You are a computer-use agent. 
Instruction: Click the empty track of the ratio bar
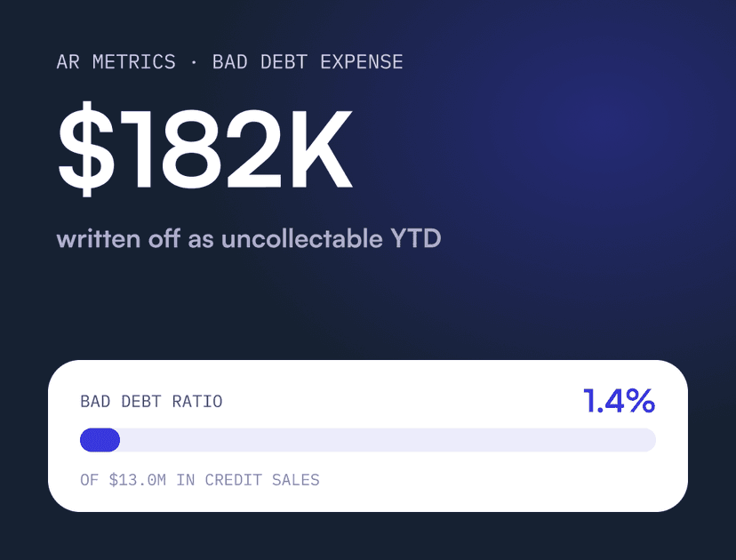pos(388,440)
